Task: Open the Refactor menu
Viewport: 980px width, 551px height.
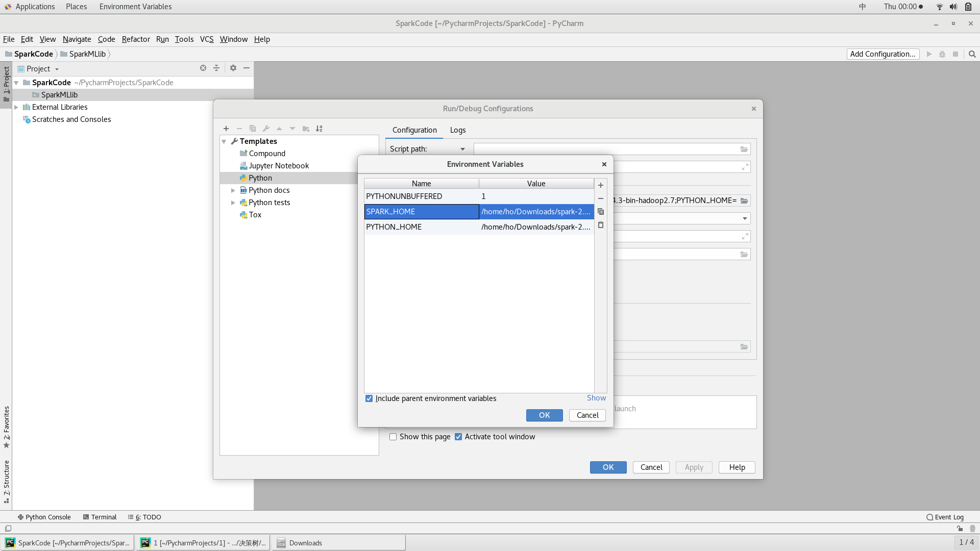Action: coord(136,39)
